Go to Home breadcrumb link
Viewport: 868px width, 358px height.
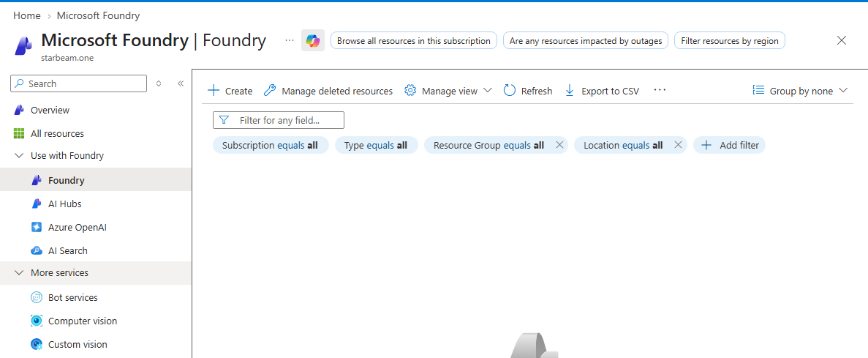(26, 15)
